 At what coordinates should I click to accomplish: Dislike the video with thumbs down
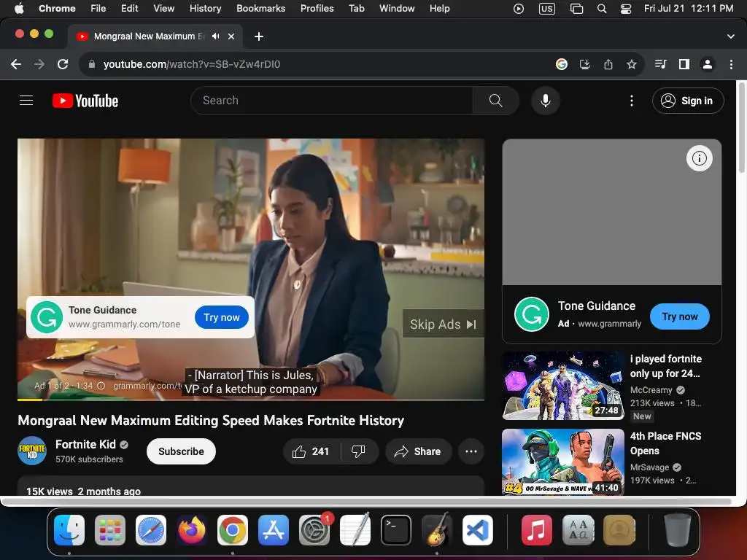click(358, 451)
